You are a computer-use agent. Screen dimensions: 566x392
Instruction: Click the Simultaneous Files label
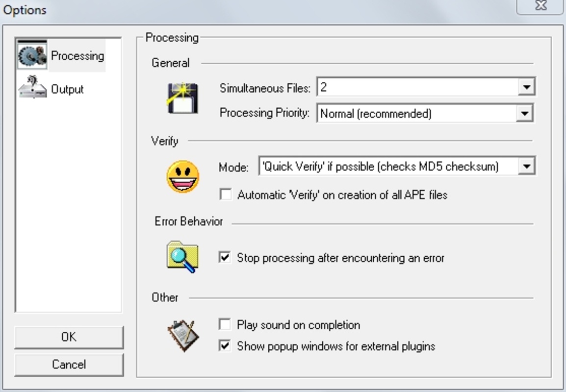coord(265,88)
